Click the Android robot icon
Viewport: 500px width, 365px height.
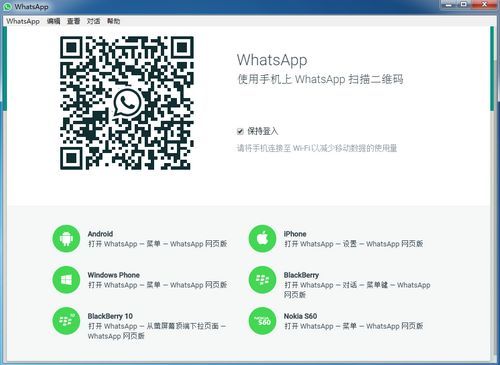pyautogui.click(x=66, y=238)
